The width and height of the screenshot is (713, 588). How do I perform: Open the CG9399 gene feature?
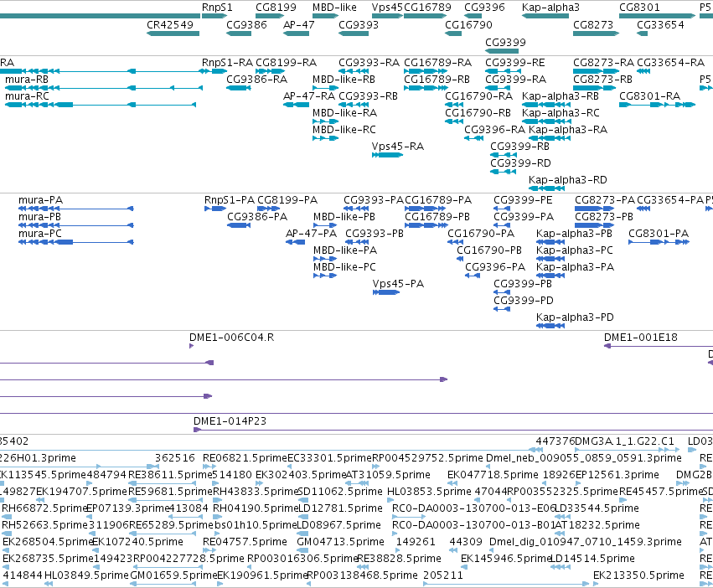(502, 51)
